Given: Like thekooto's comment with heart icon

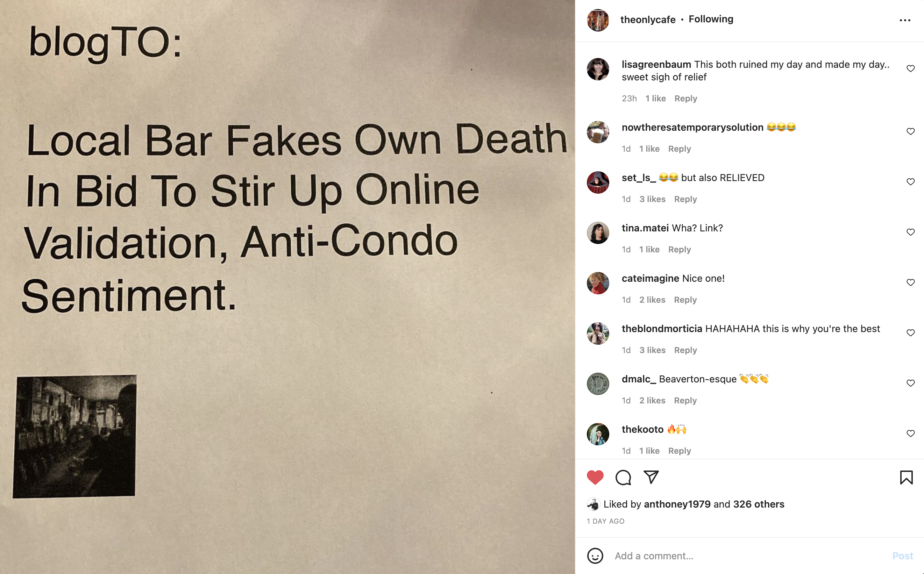Looking at the screenshot, I should point(910,433).
